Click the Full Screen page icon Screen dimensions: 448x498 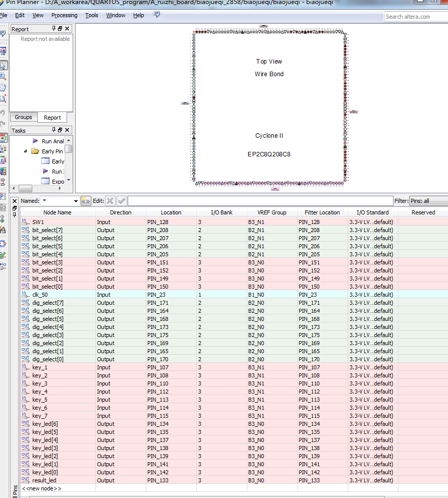tap(3, 98)
